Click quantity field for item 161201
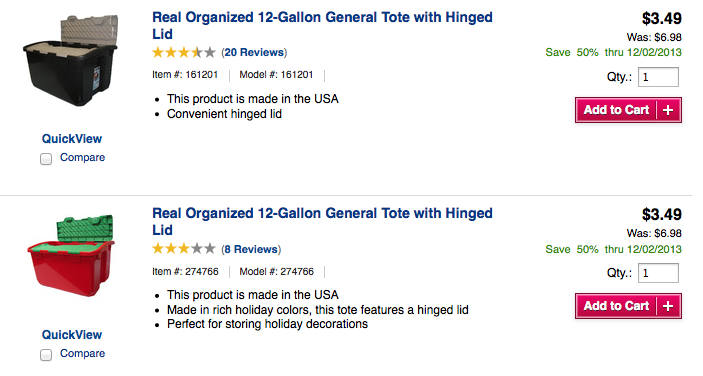Viewport: 703px width, 376px height. [x=658, y=77]
